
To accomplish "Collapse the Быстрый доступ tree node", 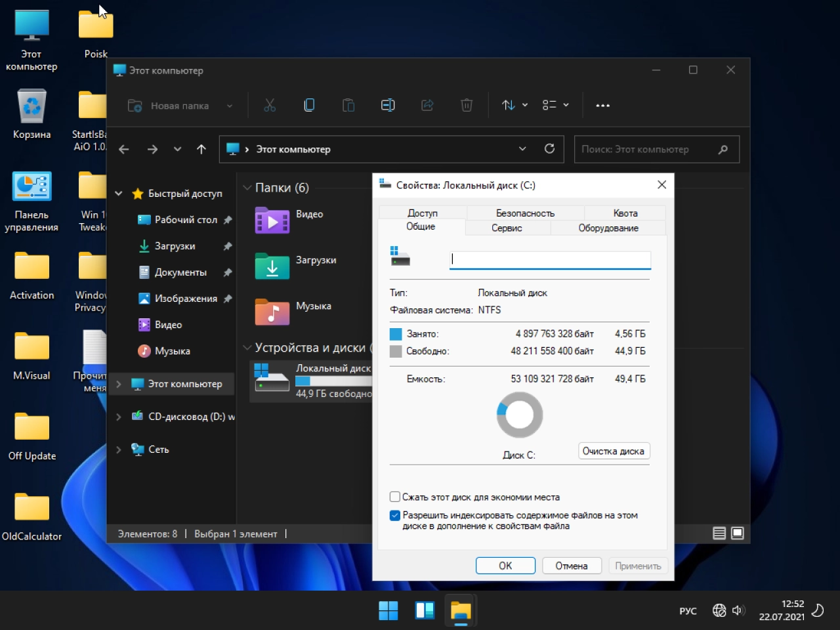I will point(119,194).
